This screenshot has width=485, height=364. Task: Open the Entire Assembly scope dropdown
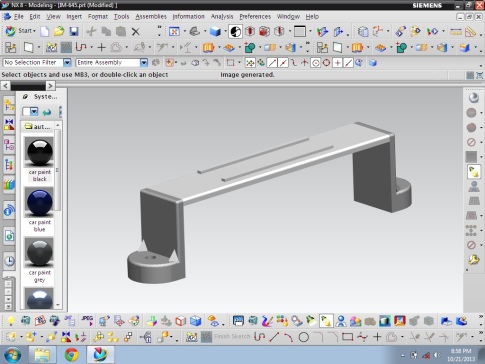[144, 62]
